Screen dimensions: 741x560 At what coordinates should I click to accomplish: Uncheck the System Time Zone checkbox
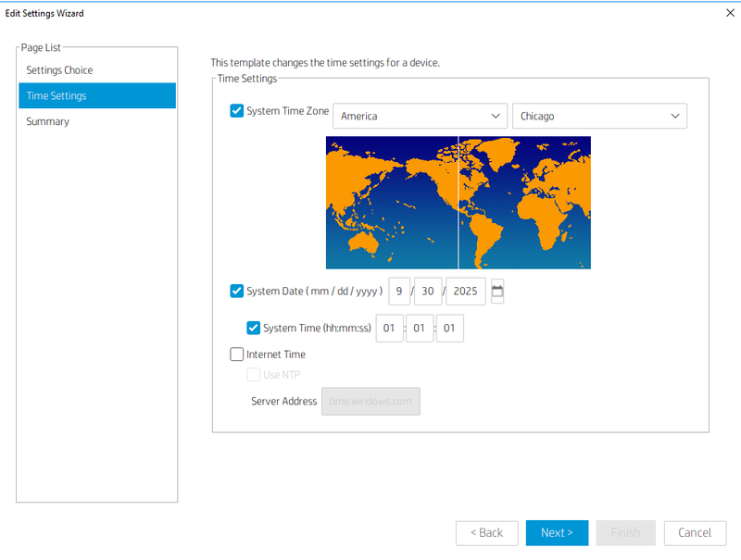[x=237, y=111]
